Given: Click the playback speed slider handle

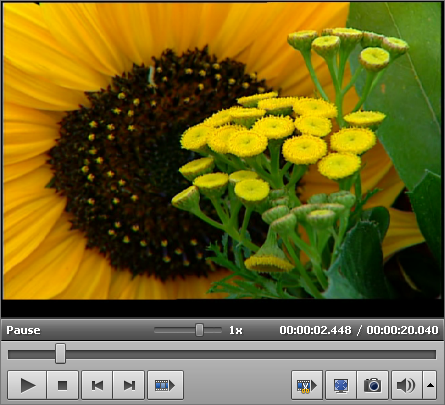Looking at the screenshot, I should [199, 330].
